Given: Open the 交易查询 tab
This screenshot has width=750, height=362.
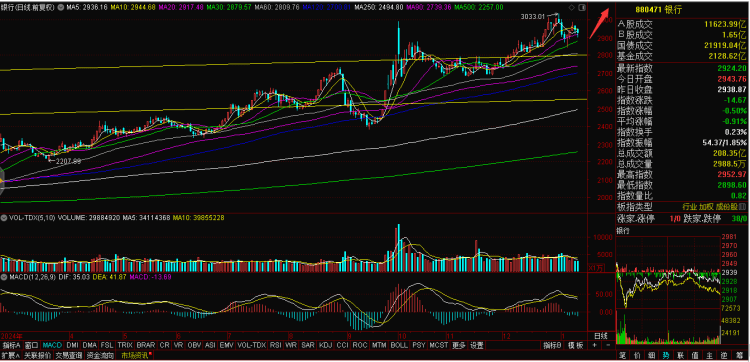Looking at the screenshot, I should click(x=69, y=355).
